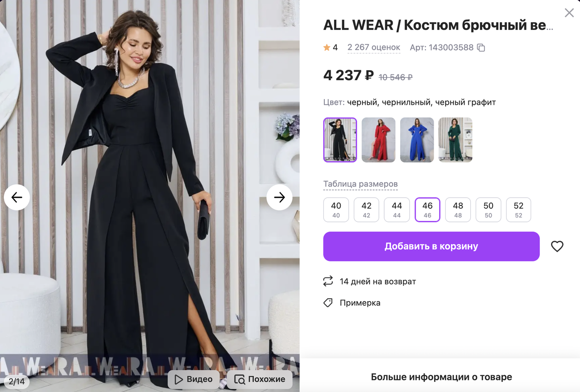Expand Таблица размеров size chart
580x392 pixels.
point(361,184)
